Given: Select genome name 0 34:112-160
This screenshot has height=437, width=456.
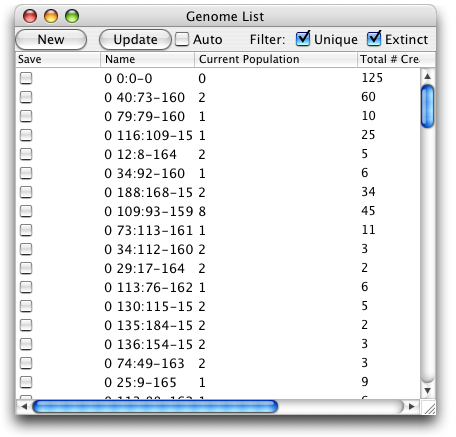Looking at the screenshot, I should 148,250.
